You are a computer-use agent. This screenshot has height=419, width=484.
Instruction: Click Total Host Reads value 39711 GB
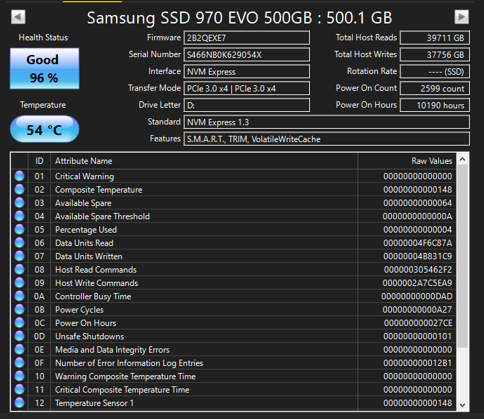[435, 38]
